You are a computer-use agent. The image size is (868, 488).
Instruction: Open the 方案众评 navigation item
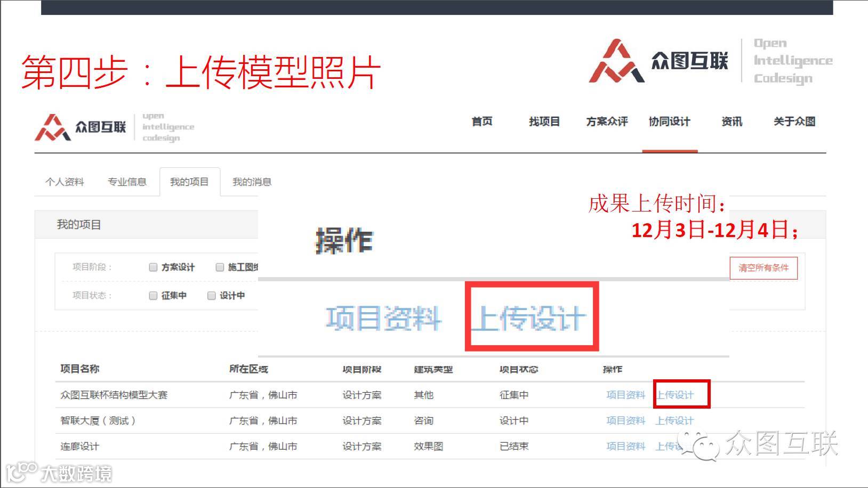[607, 121]
